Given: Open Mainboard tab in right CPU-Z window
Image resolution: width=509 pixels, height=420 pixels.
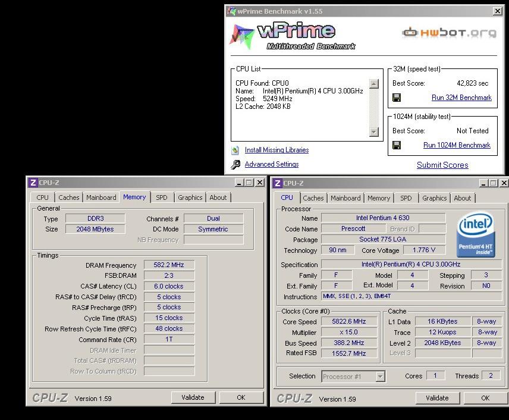Looking at the screenshot, I should pyautogui.click(x=345, y=198).
